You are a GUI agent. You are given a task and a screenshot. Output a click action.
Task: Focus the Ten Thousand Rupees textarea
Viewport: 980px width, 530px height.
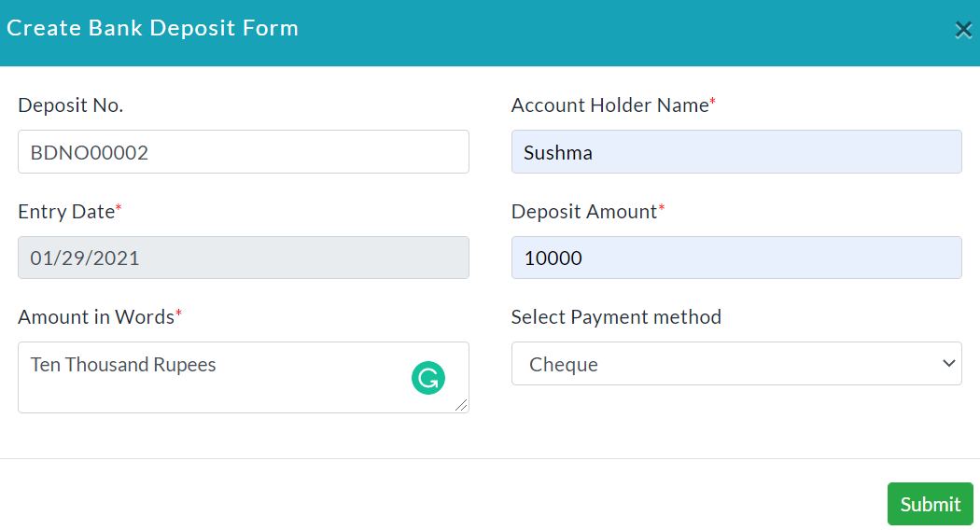click(243, 377)
